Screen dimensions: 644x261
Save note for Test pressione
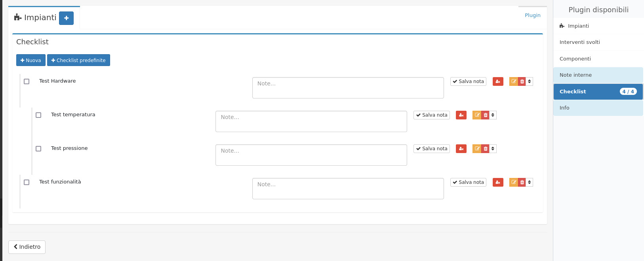(x=431, y=149)
